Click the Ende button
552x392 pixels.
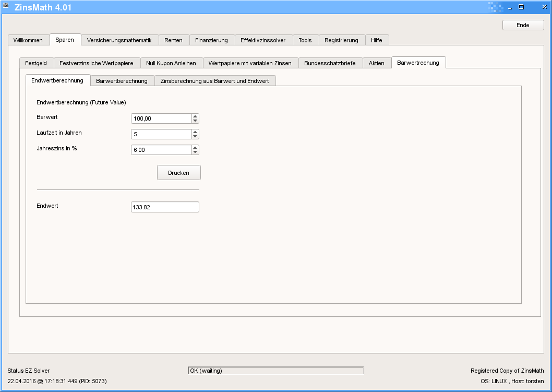coord(523,25)
